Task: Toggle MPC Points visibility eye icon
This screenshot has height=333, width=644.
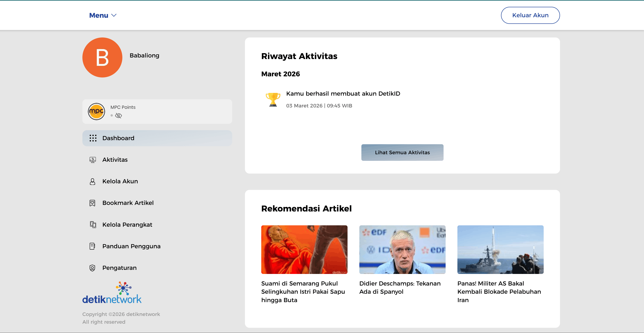Action: point(118,115)
